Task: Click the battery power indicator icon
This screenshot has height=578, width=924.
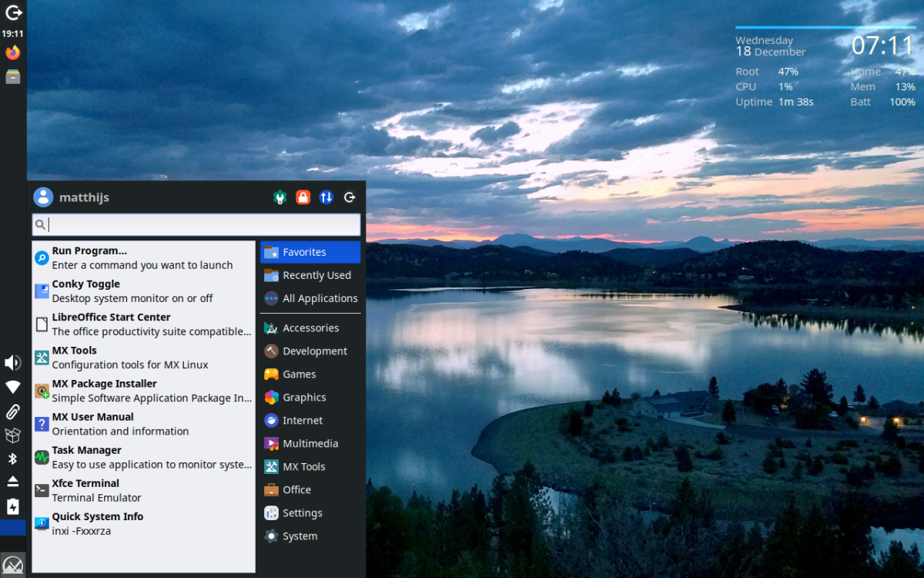Action: click(13, 506)
